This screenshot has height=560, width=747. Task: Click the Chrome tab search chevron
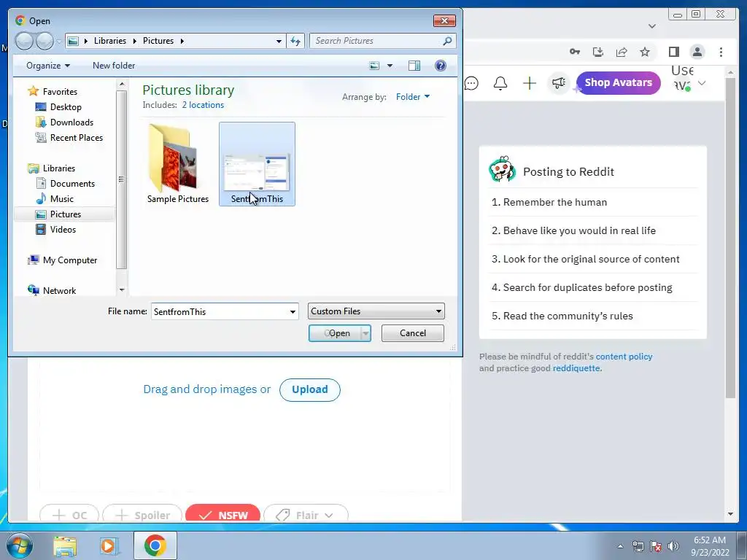652,26
